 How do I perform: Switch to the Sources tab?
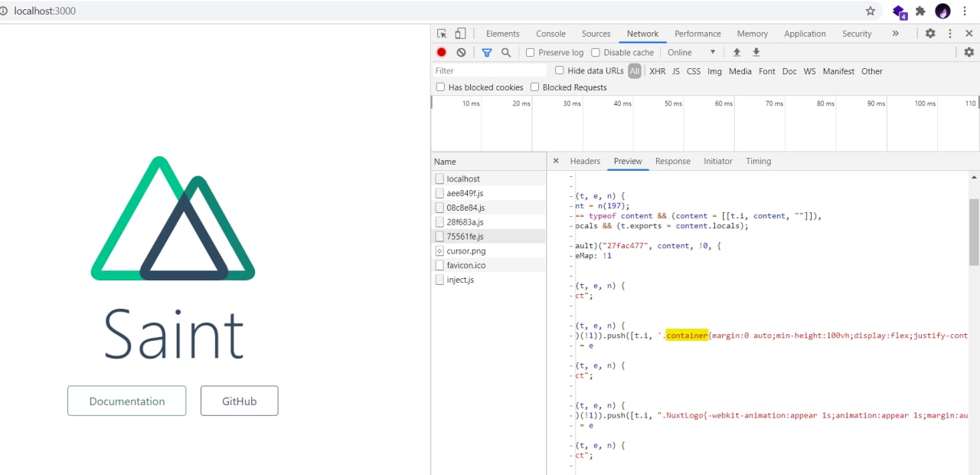[x=596, y=34]
